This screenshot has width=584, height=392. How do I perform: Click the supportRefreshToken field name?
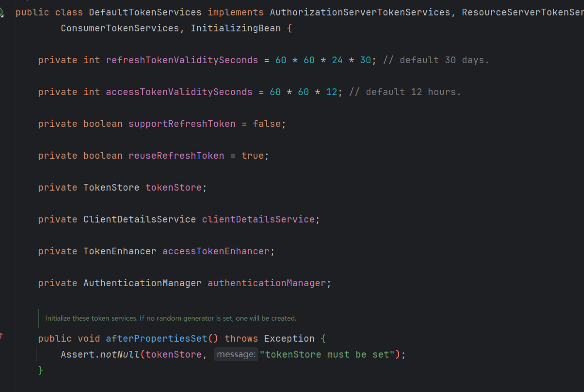click(x=182, y=124)
